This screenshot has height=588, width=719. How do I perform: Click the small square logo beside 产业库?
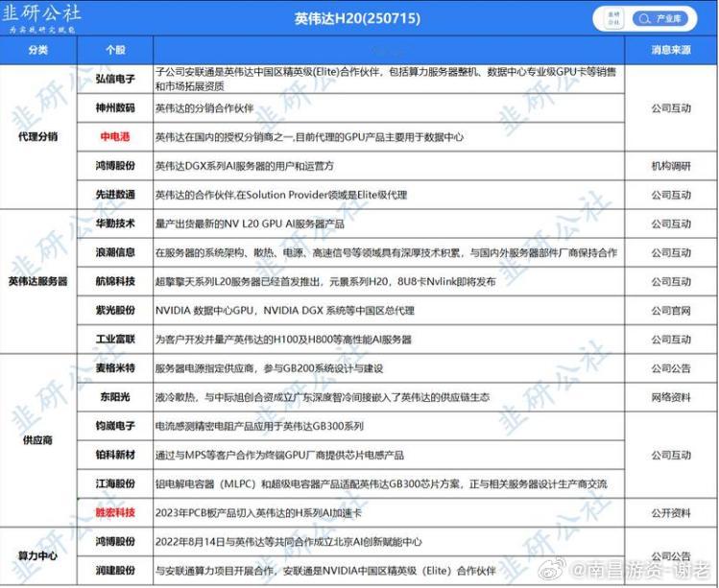[x=613, y=19]
